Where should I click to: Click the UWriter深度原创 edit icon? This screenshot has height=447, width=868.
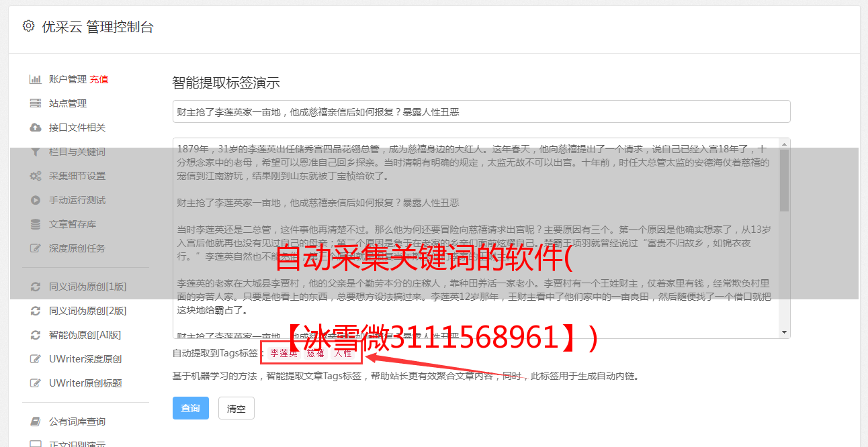(x=36, y=359)
